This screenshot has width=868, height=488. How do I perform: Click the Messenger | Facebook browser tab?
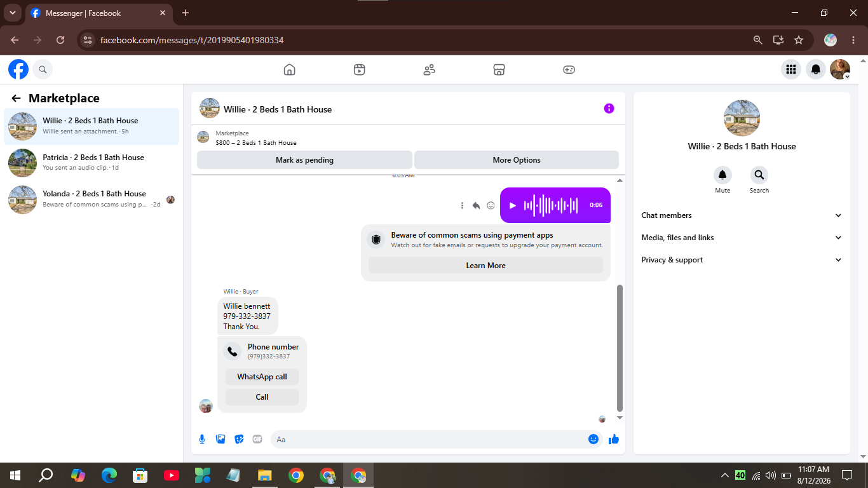tap(99, 13)
